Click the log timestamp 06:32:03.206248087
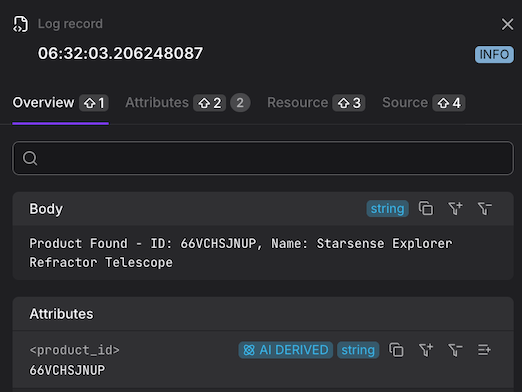Screen dimensions: 522x392 120,53
